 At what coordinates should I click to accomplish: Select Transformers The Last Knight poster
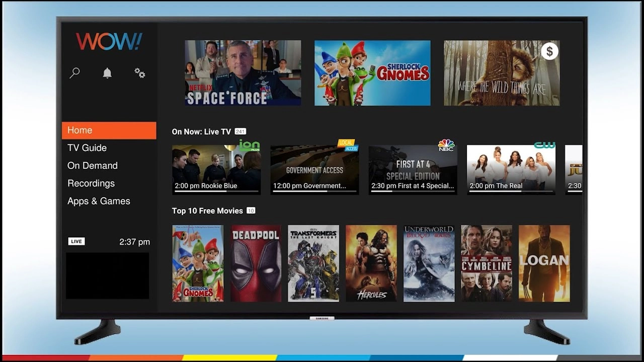pyautogui.click(x=313, y=263)
